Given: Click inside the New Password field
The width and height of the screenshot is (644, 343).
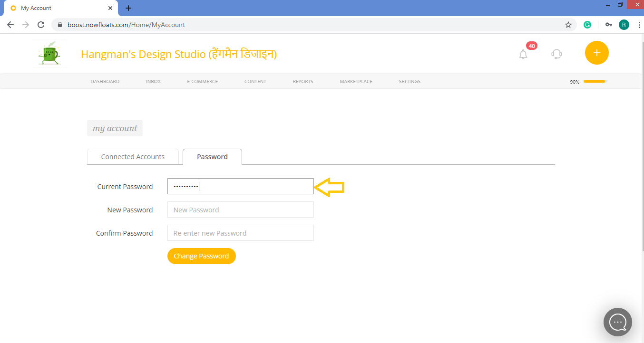Looking at the screenshot, I should 240,210.
